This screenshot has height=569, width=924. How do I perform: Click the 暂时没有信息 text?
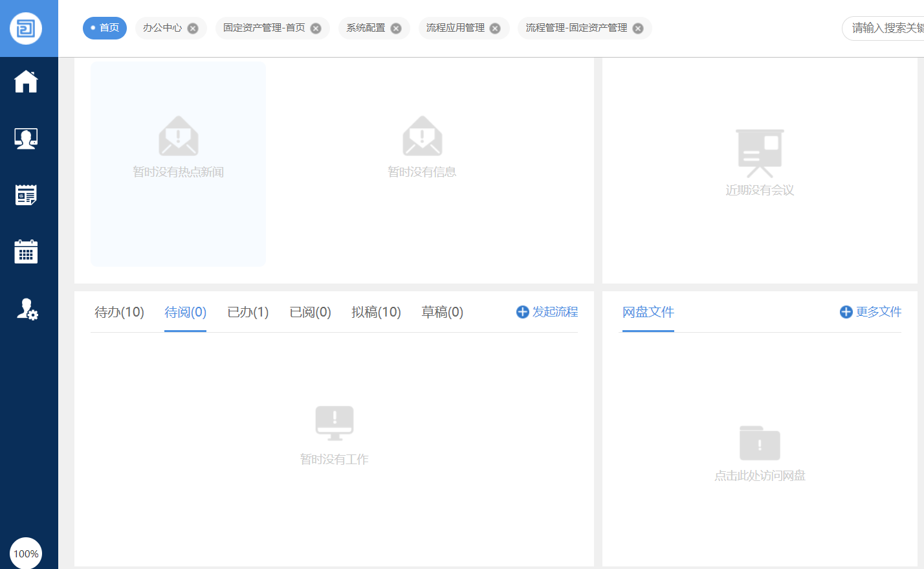[x=423, y=172]
